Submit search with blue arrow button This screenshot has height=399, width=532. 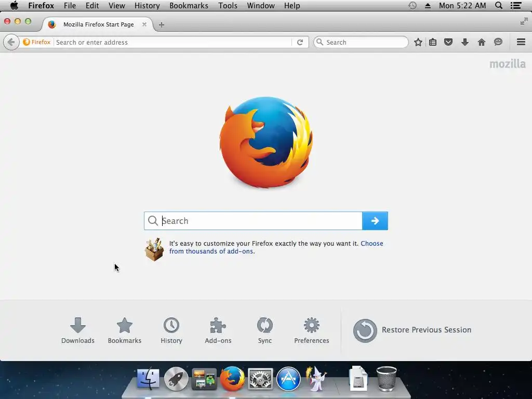click(375, 221)
